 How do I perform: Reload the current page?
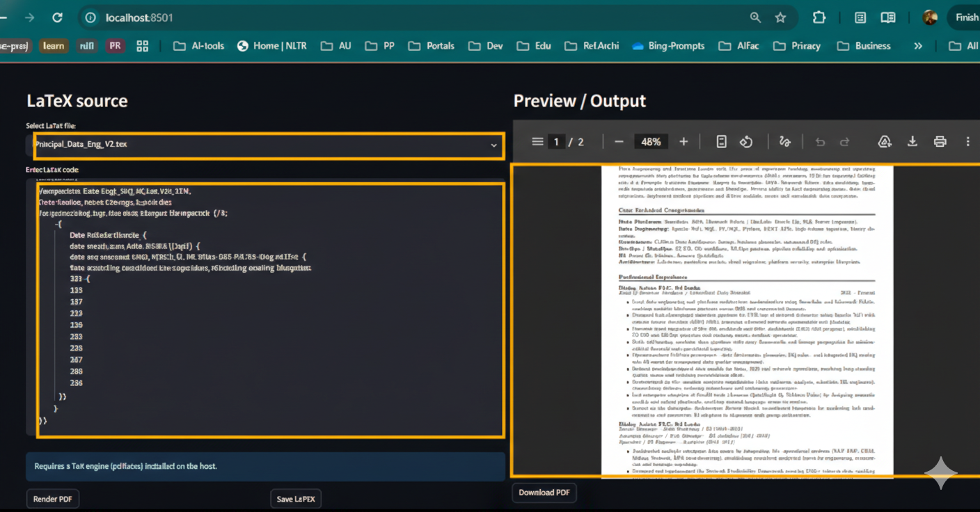point(57,17)
